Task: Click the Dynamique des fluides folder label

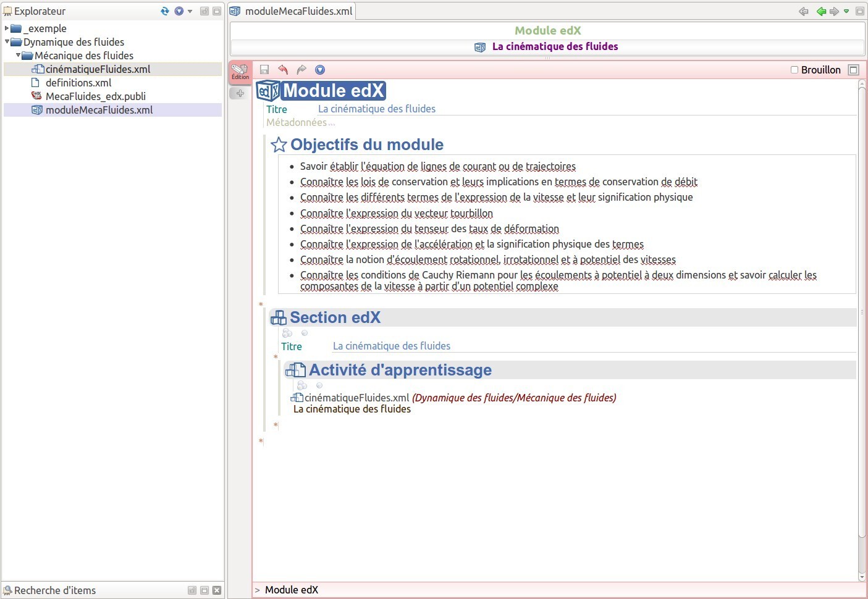Action: (x=74, y=42)
